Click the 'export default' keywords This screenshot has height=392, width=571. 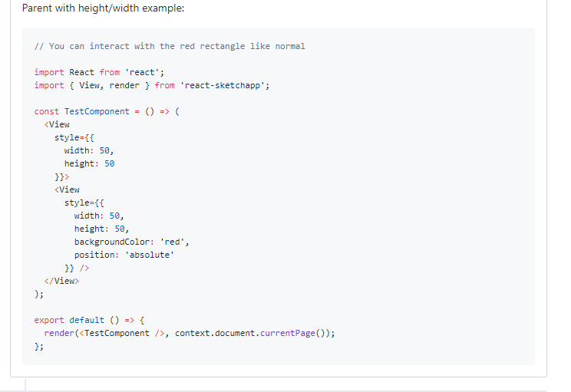[69, 320]
